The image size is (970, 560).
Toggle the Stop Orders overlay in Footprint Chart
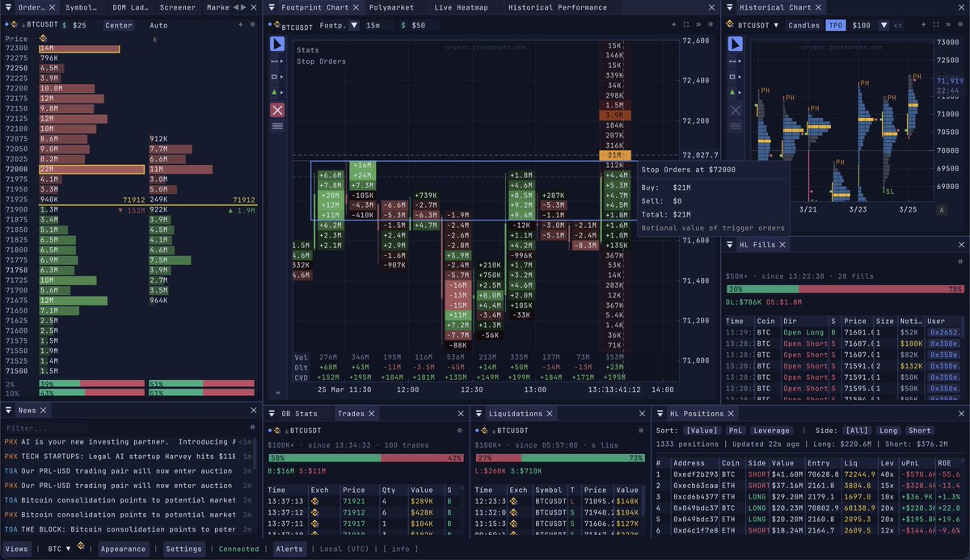click(321, 61)
